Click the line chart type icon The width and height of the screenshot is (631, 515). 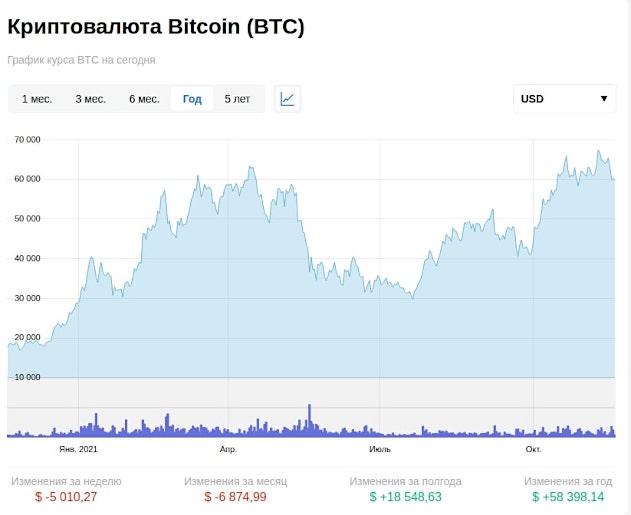(287, 99)
